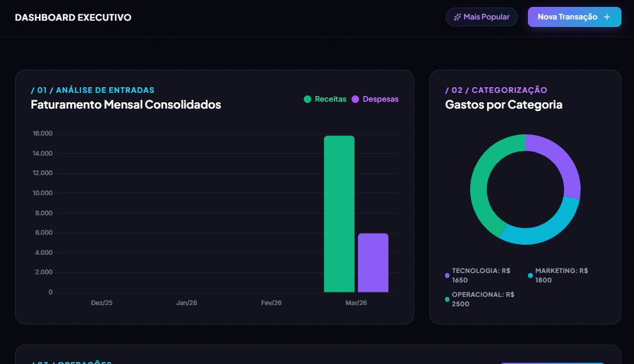634x364 pixels.
Task: Click the 2.000 y-axis value
Action: pos(44,272)
